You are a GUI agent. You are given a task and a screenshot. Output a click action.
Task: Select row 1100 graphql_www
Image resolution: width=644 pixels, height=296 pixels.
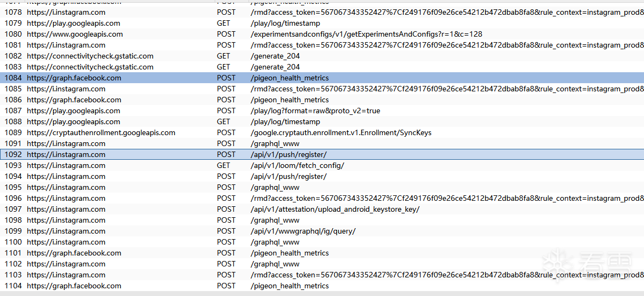(x=322, y=242)
